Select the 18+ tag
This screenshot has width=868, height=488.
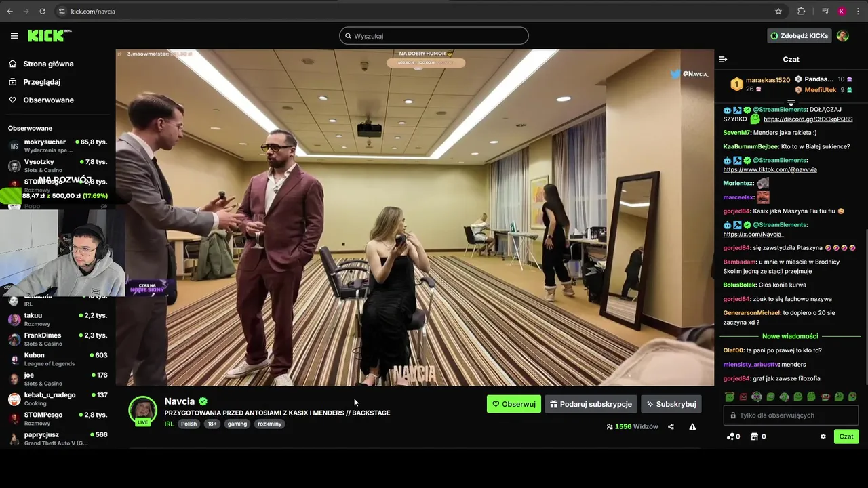click(x=212, y=424)
